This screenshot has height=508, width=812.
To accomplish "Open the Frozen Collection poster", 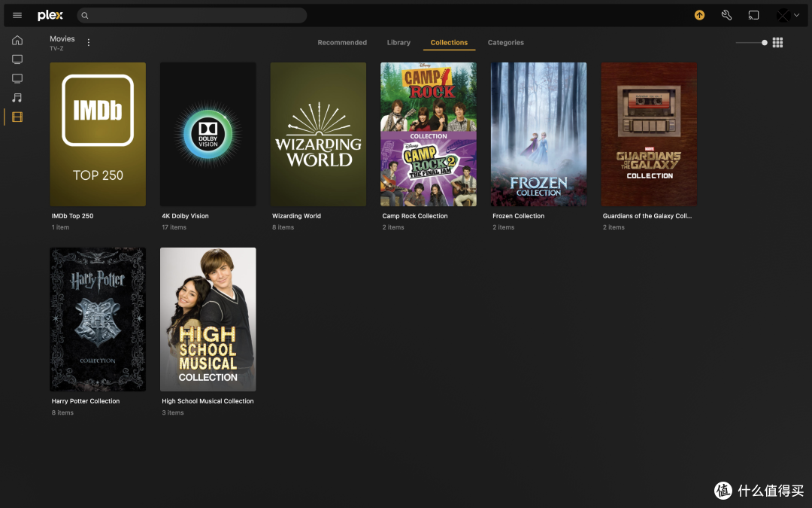I will (538, 134).
